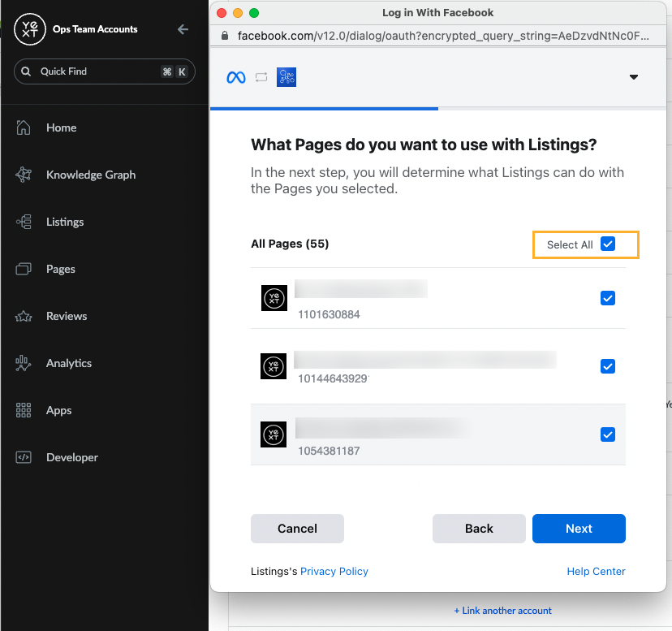Open the Pages menu item in sidebar
This screenshot has height=631, width=672.
click(61, 269)
